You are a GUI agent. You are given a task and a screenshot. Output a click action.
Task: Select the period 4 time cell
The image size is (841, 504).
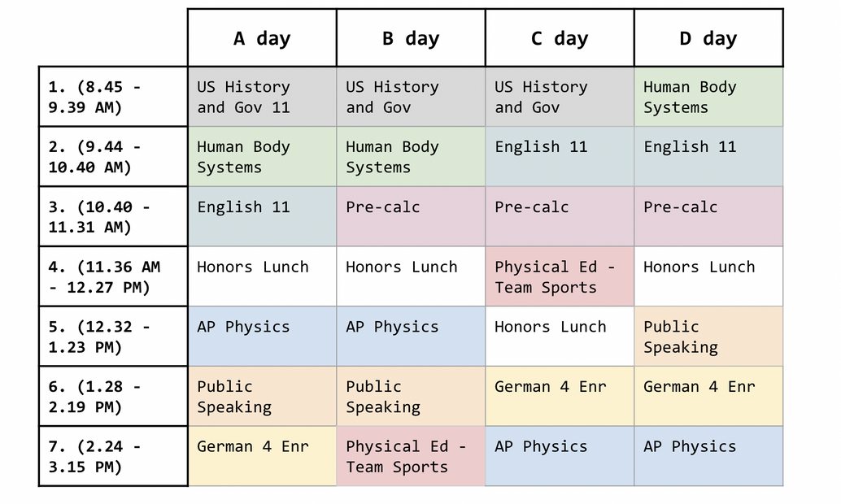[113, 277]
